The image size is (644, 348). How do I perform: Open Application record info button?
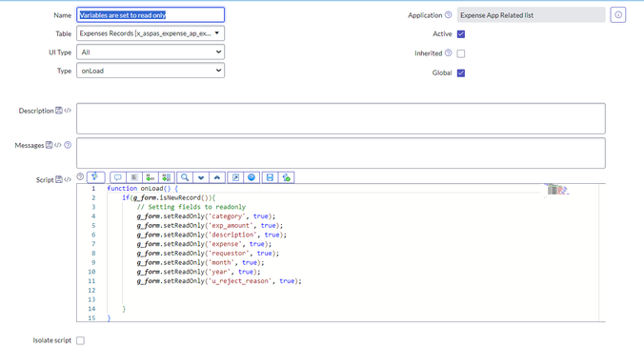(618, 15)
